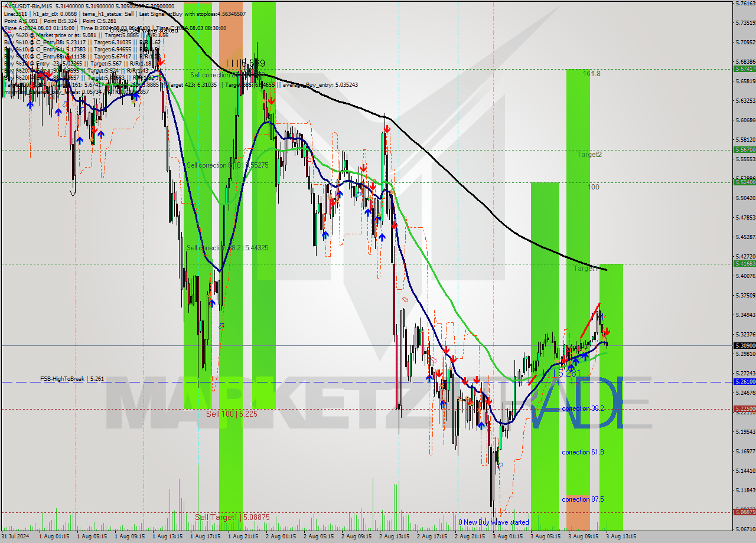This screenshot has width=756, height=543.
Task: Select the '0 New Sell wave started' text
Action: pyautogui.click(x=144, y=30)
